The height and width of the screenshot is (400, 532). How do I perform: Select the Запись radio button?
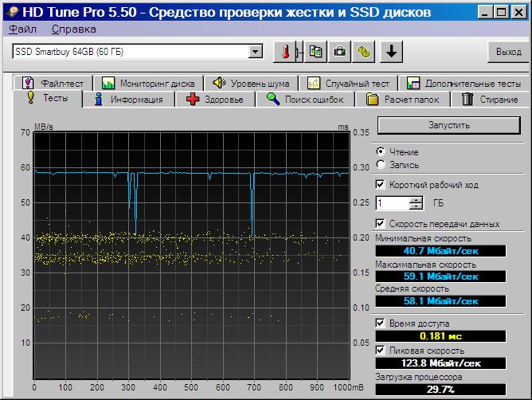(x=381, y=165)
